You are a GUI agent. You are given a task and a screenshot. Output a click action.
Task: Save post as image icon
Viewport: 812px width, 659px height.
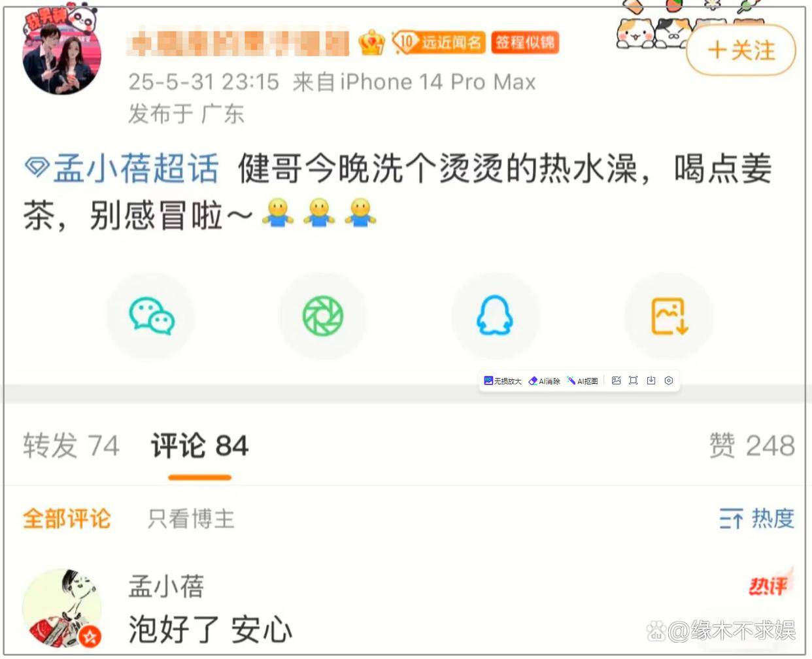669,316
